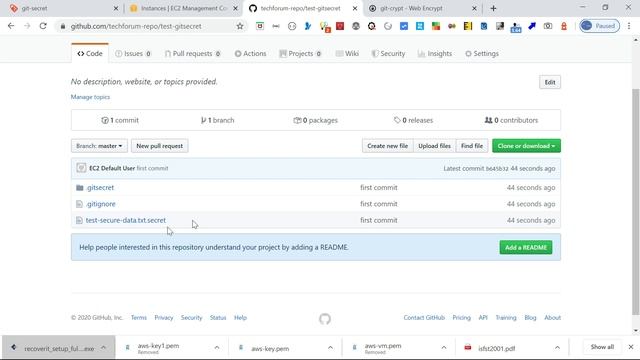Click first commit message by EC2 Default User
The width and height of the screenshot is (640, 360).
(152, 168)
